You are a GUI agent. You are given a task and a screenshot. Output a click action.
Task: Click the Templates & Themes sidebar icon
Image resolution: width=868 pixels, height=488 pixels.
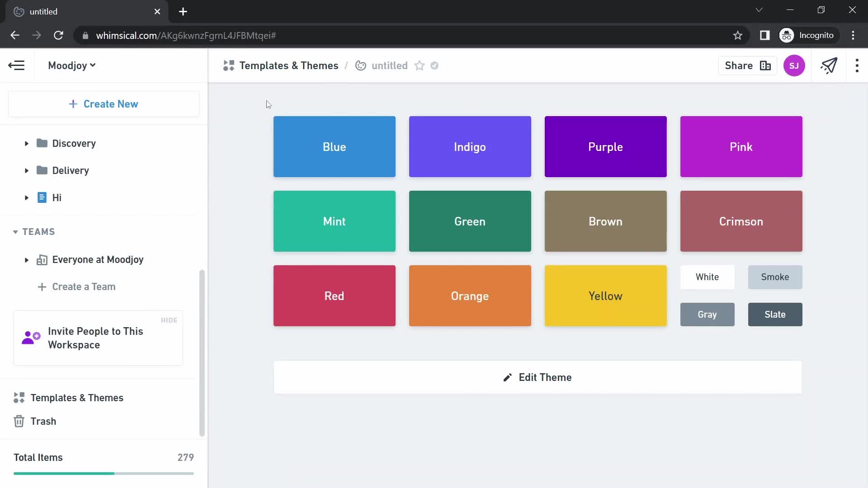[x=19, y=398]
